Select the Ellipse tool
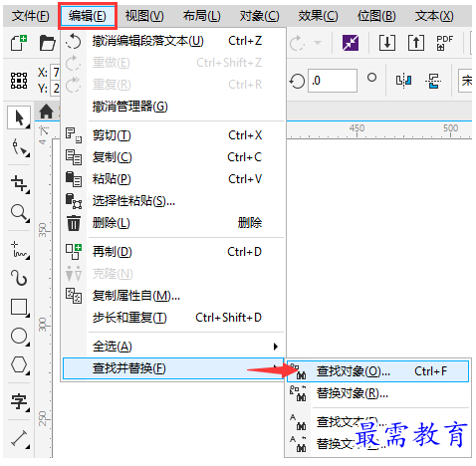476x466 pixels. click(x=20, y=337)
